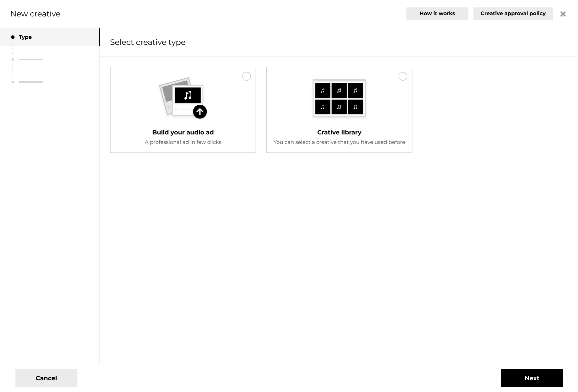578x392 pixels.
Task: Click the creative library grid illustration
Action: 339,98
